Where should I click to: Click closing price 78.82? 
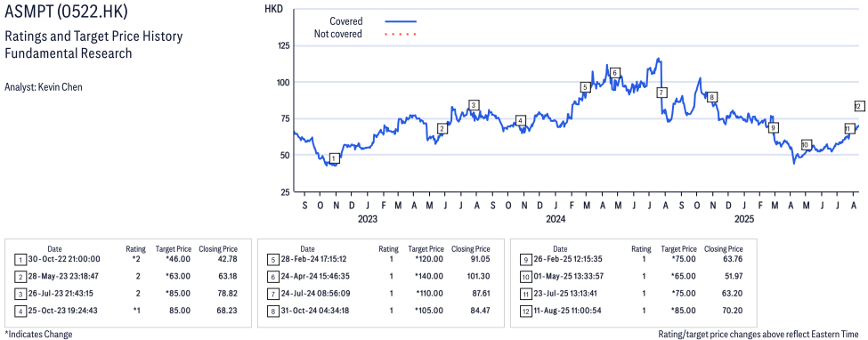pyautogui.click(x=227, y=293)
